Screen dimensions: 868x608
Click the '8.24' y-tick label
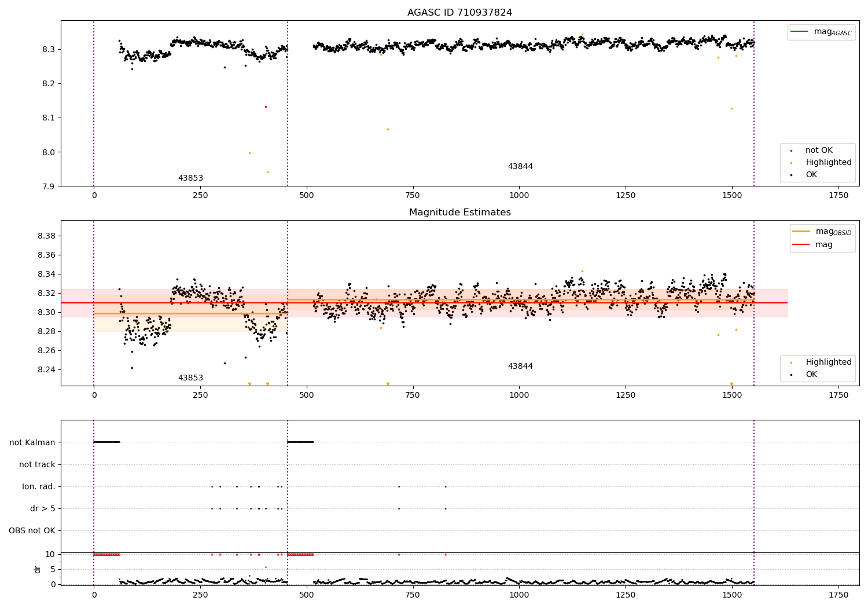pos(46,369)
